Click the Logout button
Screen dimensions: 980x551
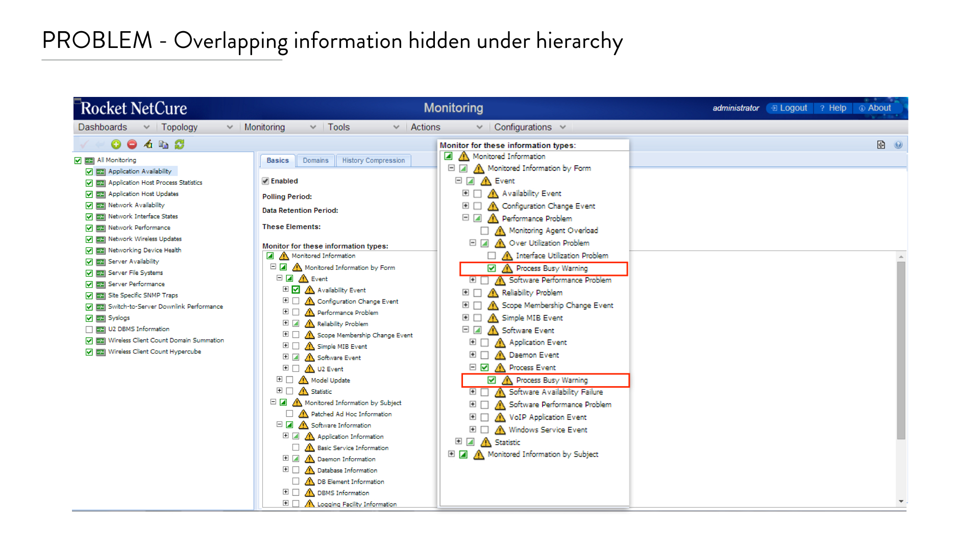tap(789, 108)
